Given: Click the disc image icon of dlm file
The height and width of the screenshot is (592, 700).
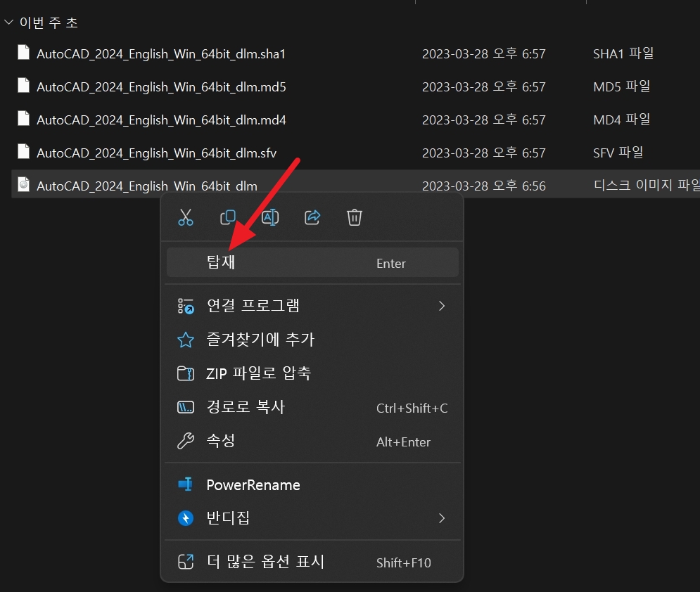Looking at the screenshot, I should 24,184.
